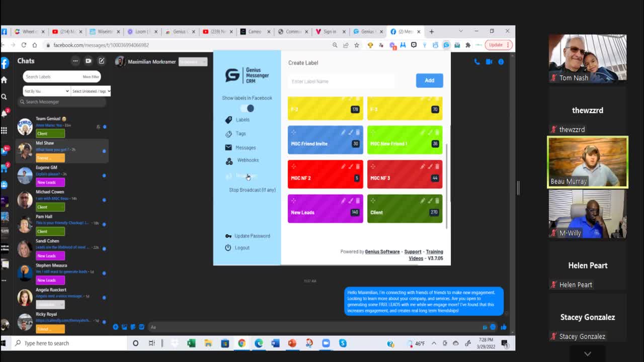The image size is (644, 362).
Task: Click the move handle on MGC NF 2 label
Action: click(293, 166)
